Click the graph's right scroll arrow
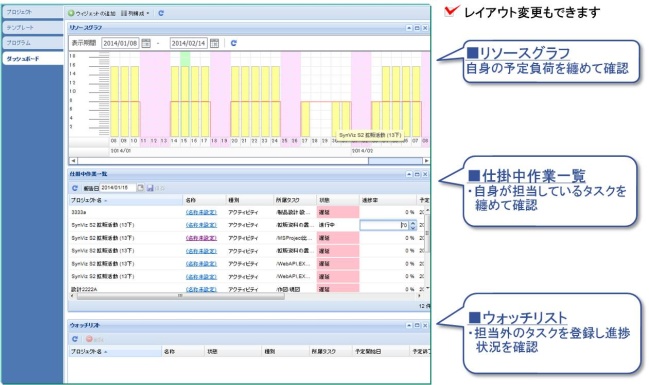 tap(426, 161)
